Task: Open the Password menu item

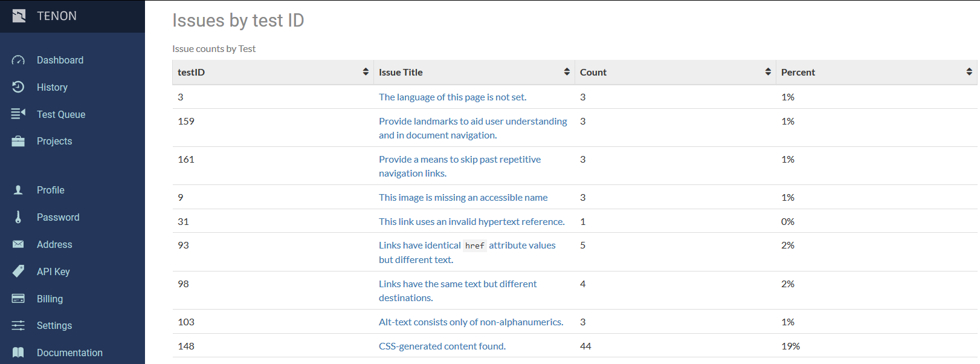Action: coord(58,217)
